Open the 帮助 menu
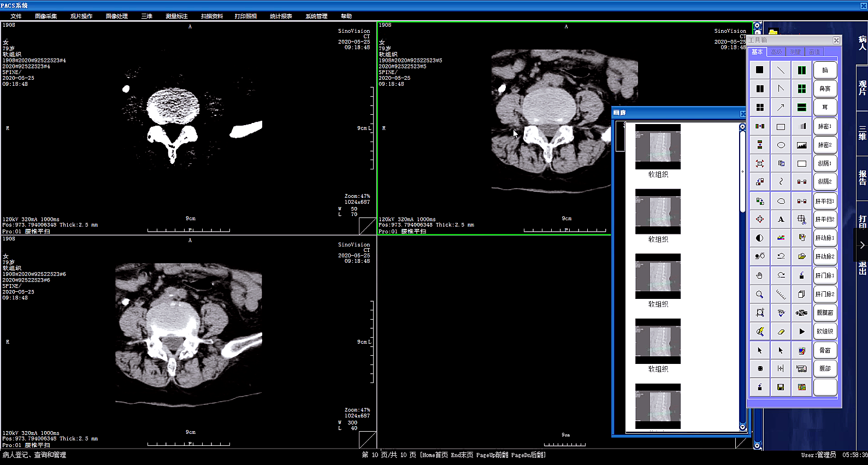 tap(346, 16)
